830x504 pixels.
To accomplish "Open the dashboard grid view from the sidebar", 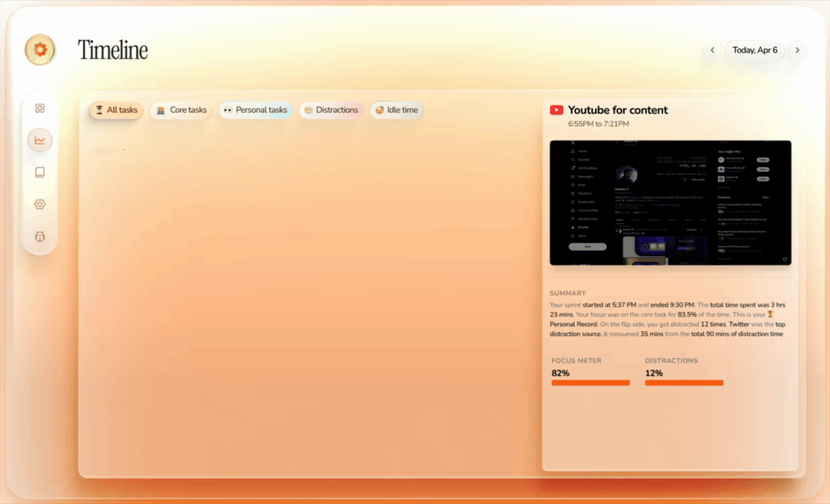I will [x=39, y=108].
